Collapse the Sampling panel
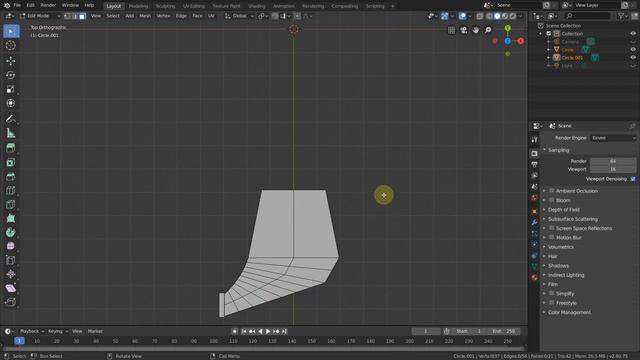The height and width of the screenshot is (360, 640). click(558, 150)
